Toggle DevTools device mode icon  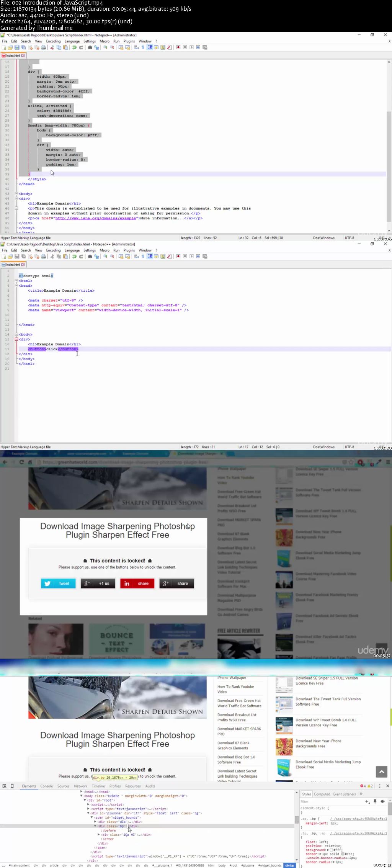pos(12,786)
